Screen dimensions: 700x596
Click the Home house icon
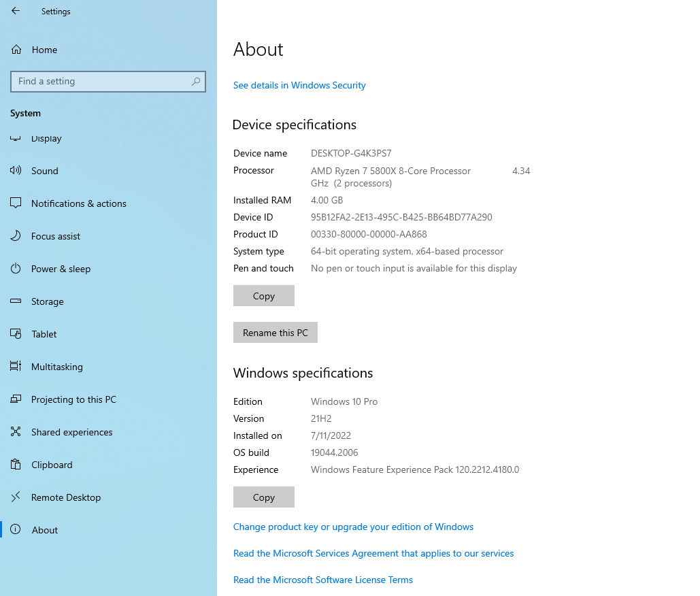pyautogui.click(x=16, y=50)
